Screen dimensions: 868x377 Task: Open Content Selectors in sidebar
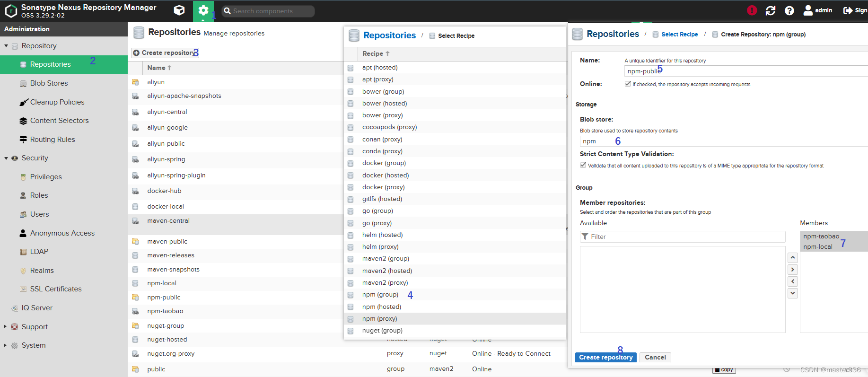point(60,121)
